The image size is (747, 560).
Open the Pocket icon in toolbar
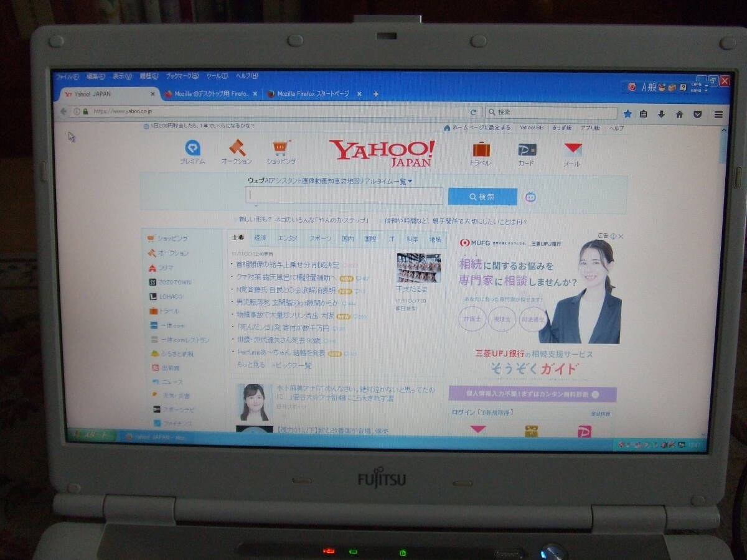[x=698, y=114]
